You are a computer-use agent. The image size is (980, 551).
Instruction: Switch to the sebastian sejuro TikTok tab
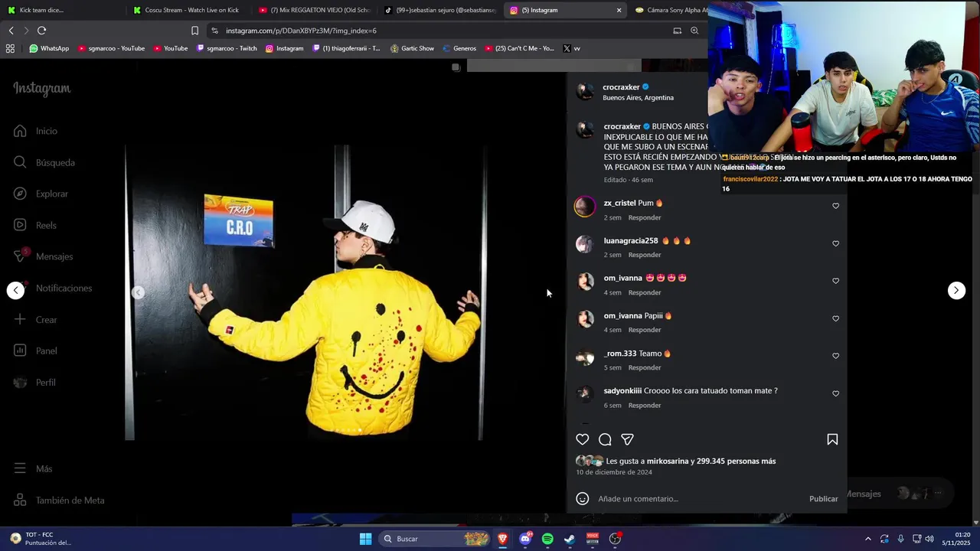click(440, 10)
